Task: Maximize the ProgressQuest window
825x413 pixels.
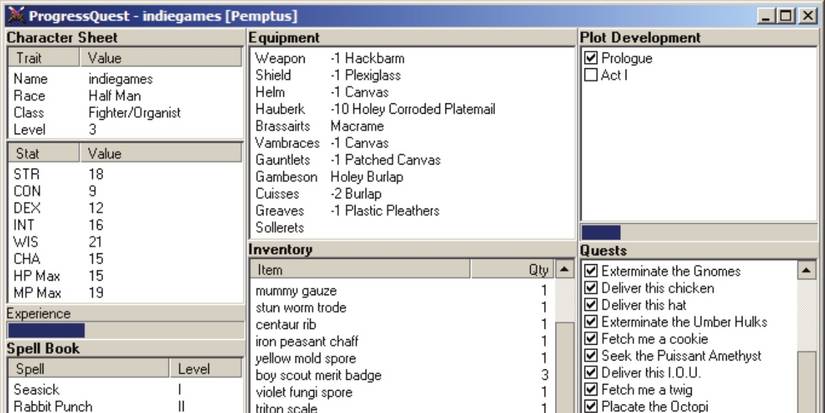Action: pos(784,16)
